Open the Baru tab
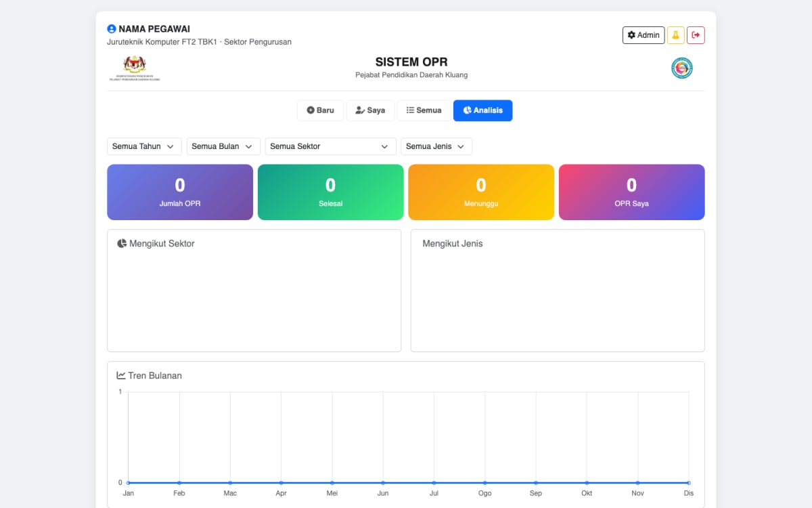 tap(321, 110)
